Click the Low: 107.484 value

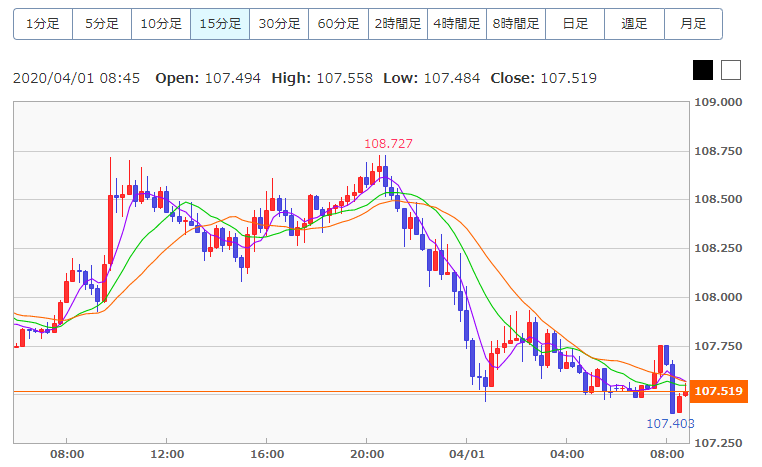(x=432, y=78)
